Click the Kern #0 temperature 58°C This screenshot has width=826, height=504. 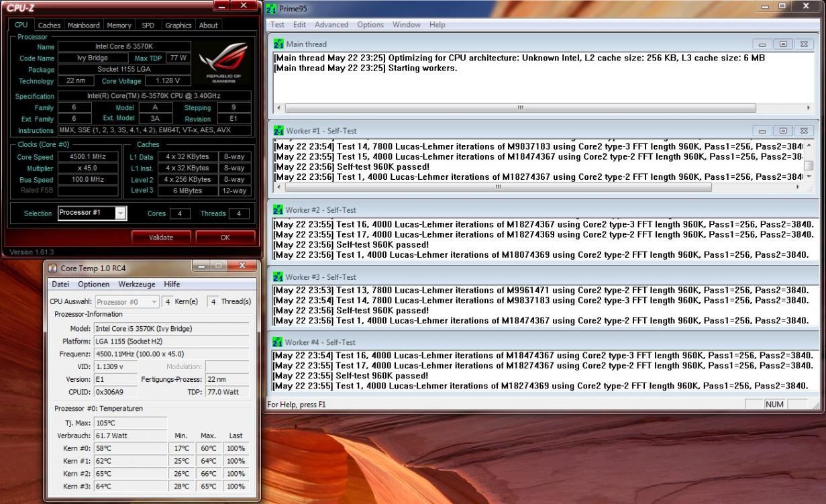130,448
